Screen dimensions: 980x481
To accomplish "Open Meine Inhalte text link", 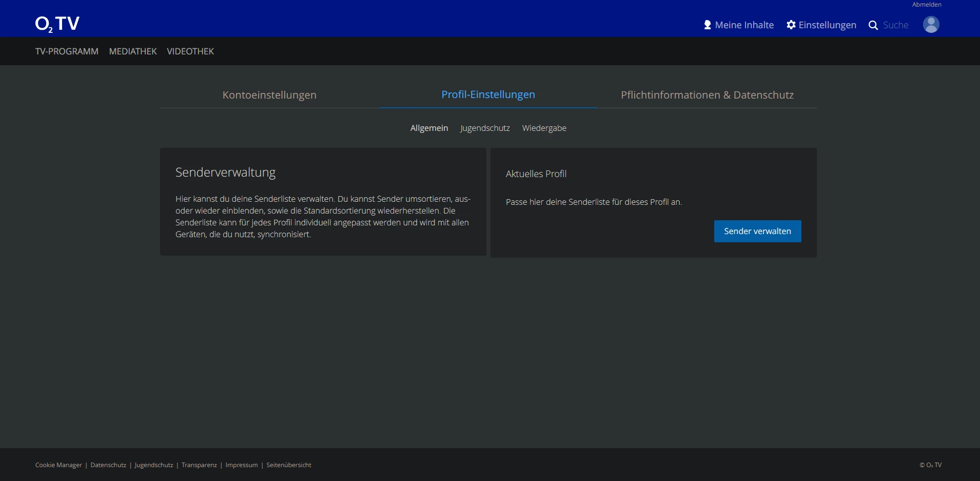I will pos(744,25).
